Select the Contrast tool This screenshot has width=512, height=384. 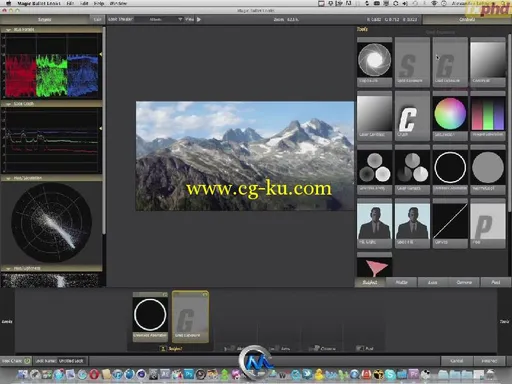point(487,62)
